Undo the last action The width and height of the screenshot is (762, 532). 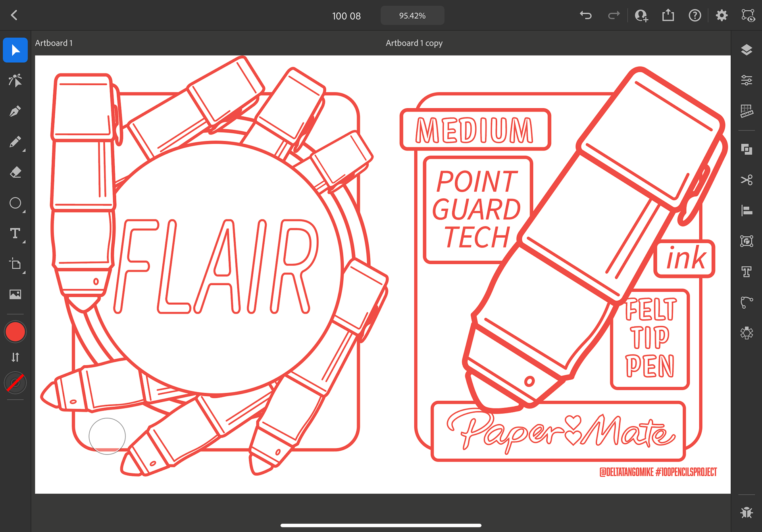point(586,15)
